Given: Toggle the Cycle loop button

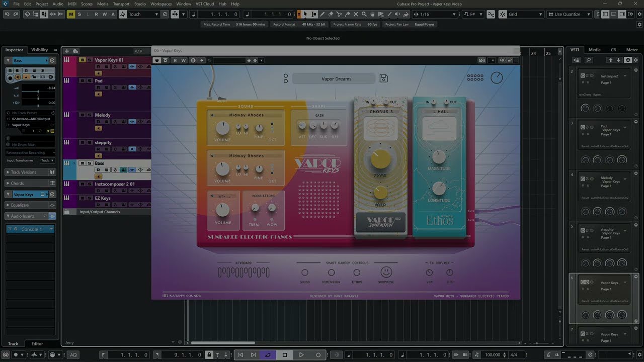Looking at the screenshot, I should tap(268, 354).
